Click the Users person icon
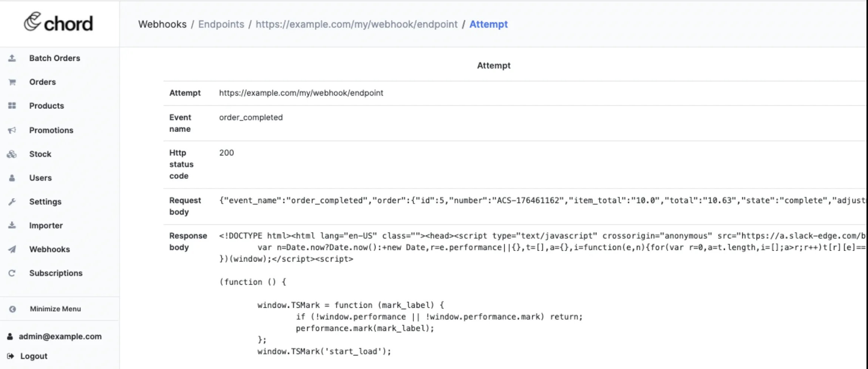868x369 pixels. tap(12, 178)
